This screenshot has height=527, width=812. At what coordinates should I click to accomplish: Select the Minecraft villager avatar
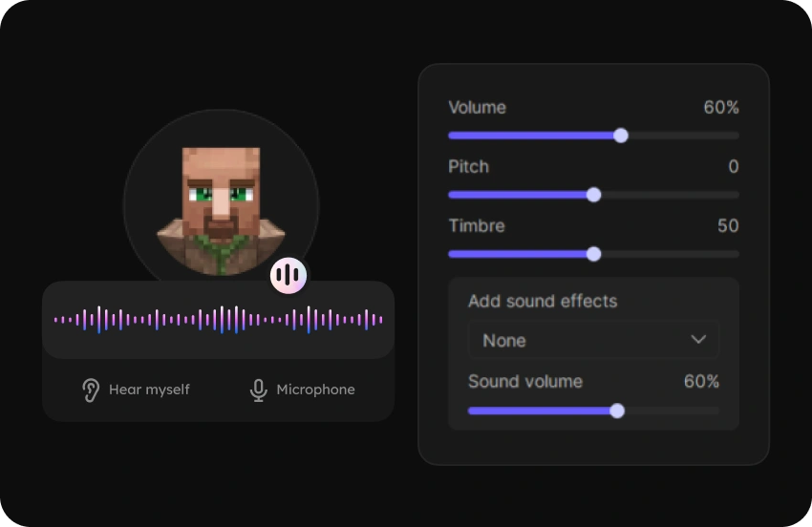coord(221,205)
